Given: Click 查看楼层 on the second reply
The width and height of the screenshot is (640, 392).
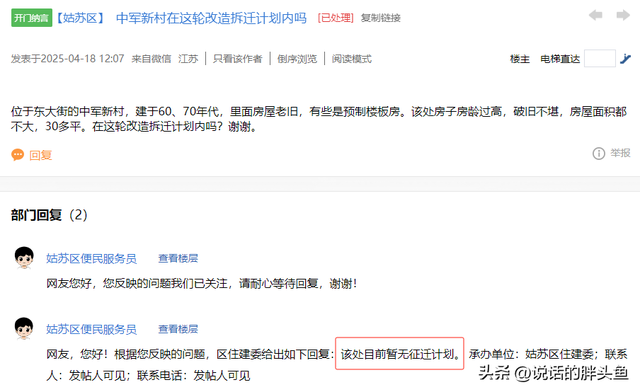Looking at the screenshot, I should [178, 329].
